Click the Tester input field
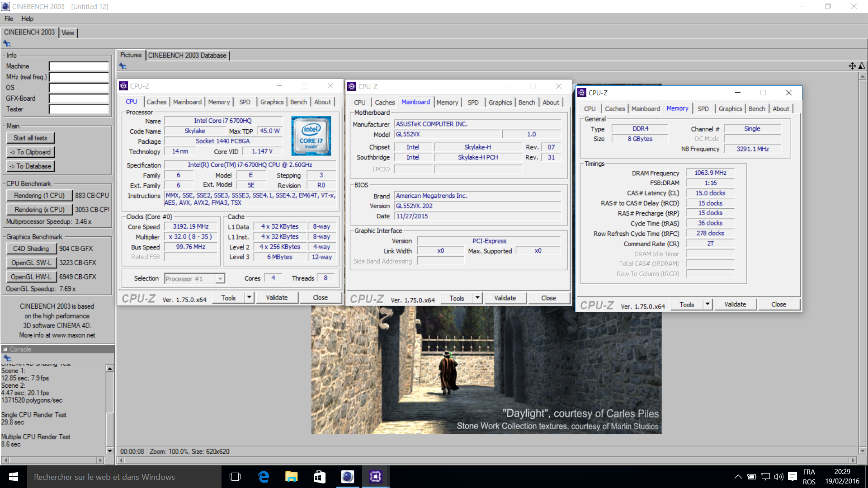 pyautogui.click(x=79, y=109)
